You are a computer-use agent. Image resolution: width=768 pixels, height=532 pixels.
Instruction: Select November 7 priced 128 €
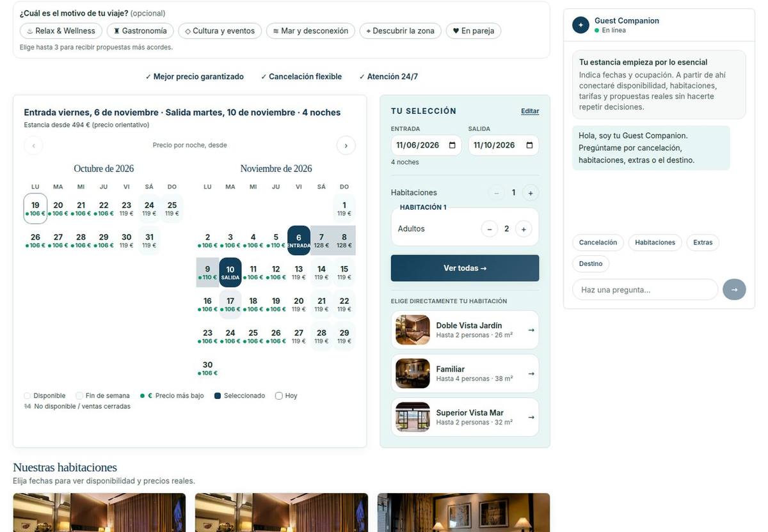point(321,240)
